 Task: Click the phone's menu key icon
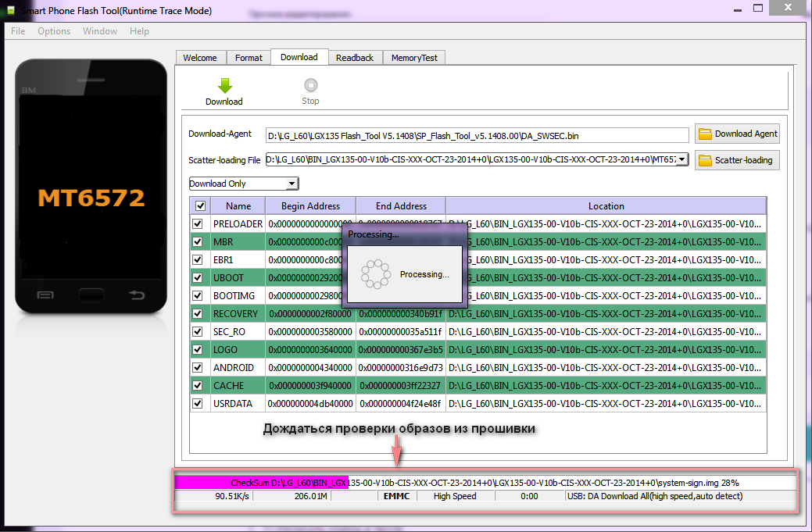(x=45, y=295)
